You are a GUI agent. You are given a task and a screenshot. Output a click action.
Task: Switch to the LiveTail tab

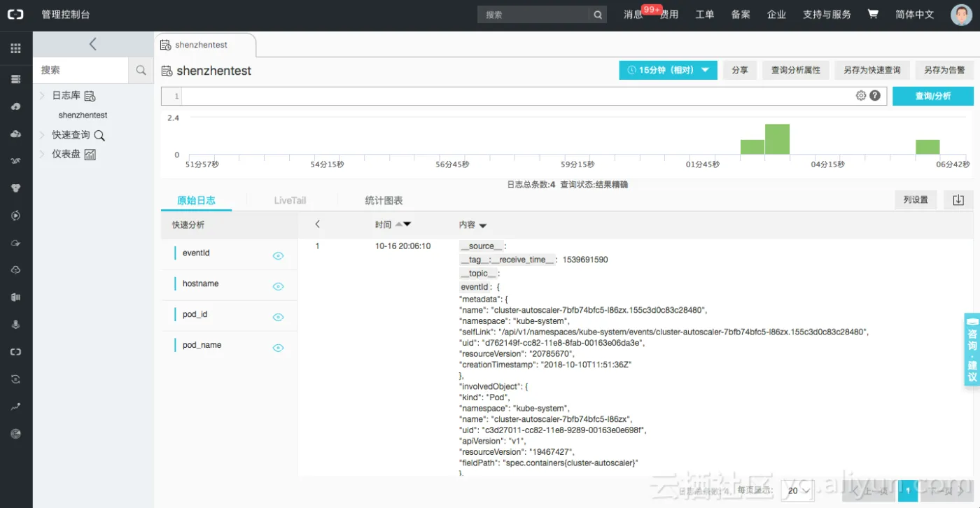tap(290, 200)
